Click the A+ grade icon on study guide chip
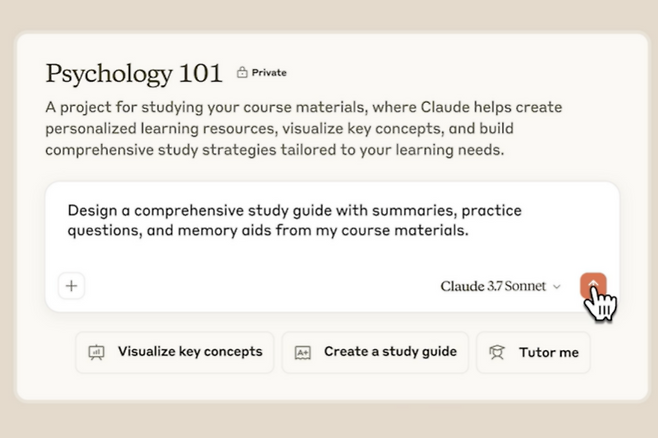658x438 pixels. pos(303,352)
